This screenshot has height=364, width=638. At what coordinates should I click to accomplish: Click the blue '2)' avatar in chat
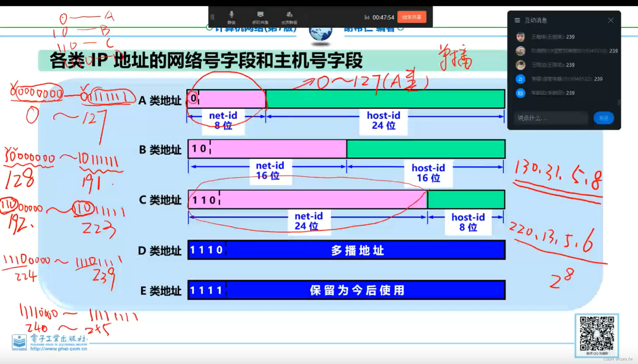pos(520,79)
